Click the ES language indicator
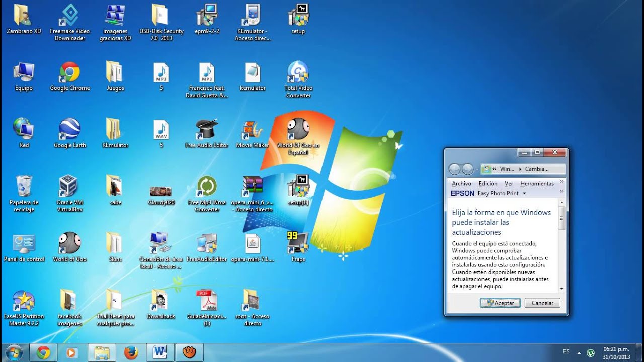The height and width of the screenshot is (362, 644). click(566, 352)
